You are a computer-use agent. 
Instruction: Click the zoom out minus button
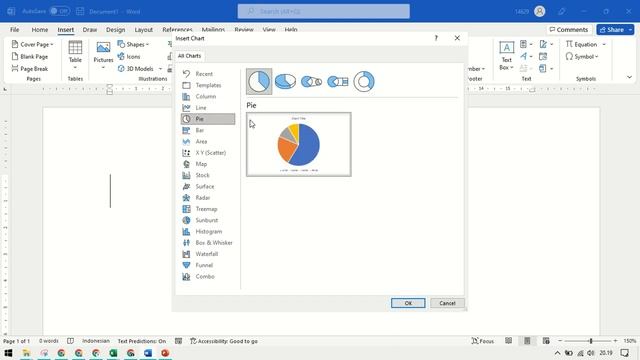pos(560,341)
